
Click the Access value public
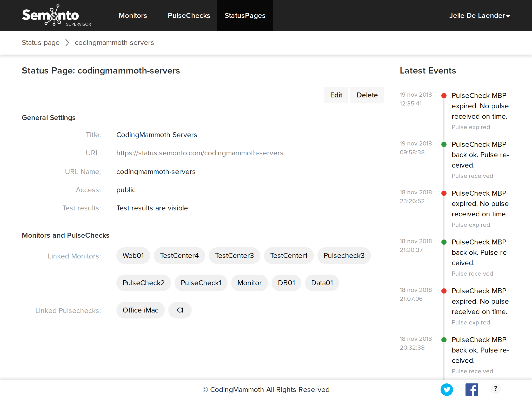126,190
